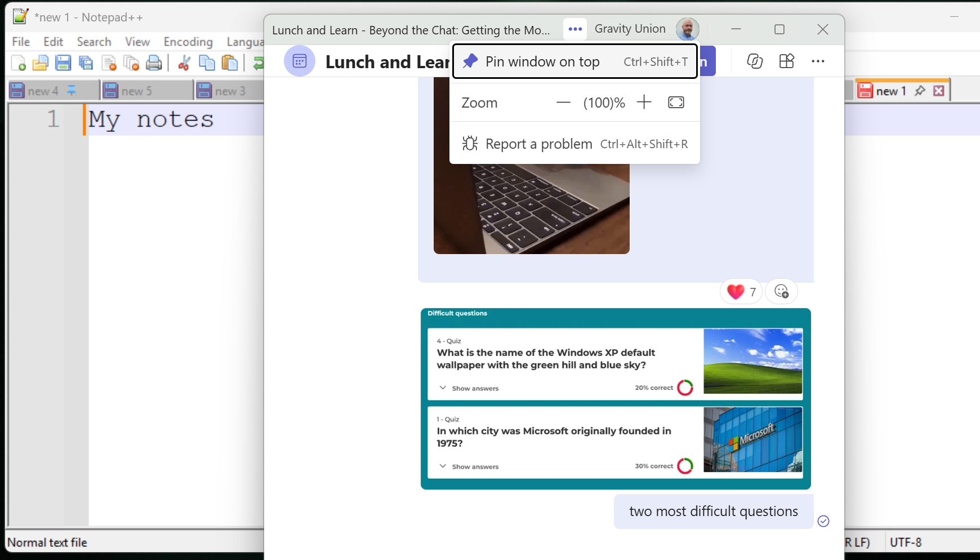This screenshot has width=980, height=560.
Task: Click 'Normal text file' in status bar
Action: [47, 543]
